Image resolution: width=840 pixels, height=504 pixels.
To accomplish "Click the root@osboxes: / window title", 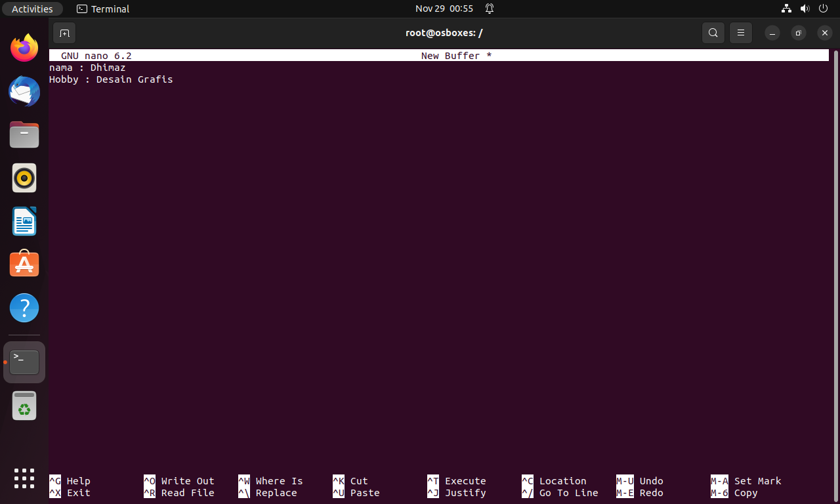I will [x=444, y=33].
